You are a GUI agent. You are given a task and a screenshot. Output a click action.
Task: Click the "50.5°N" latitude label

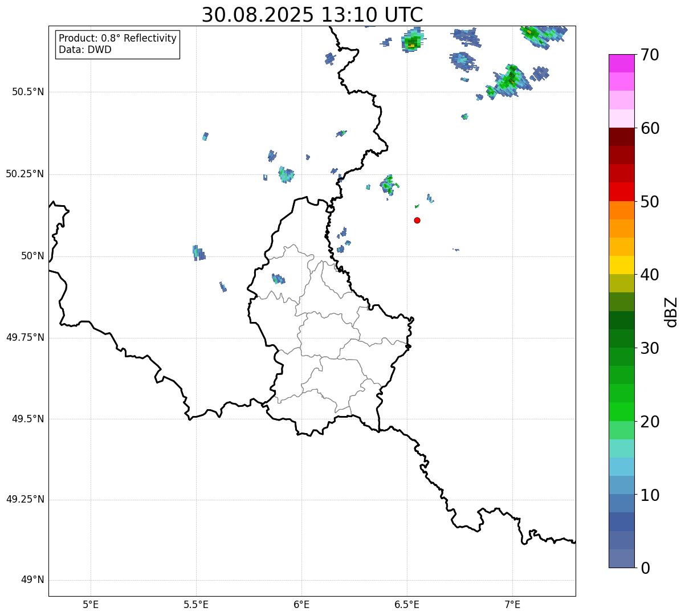coord(28,92)
